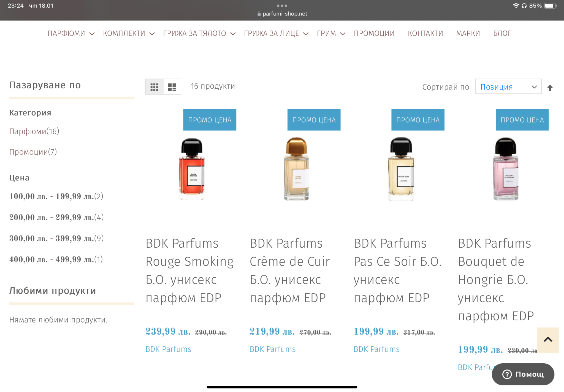
Task: Expand the ГРИМ menu chevron
Action: 343,34
